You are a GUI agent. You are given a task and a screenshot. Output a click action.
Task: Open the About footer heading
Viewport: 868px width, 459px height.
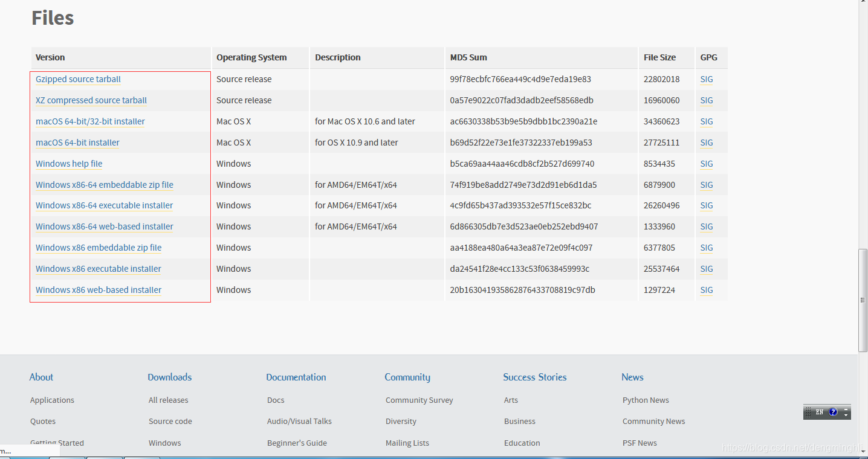click(x=41, y=377)
